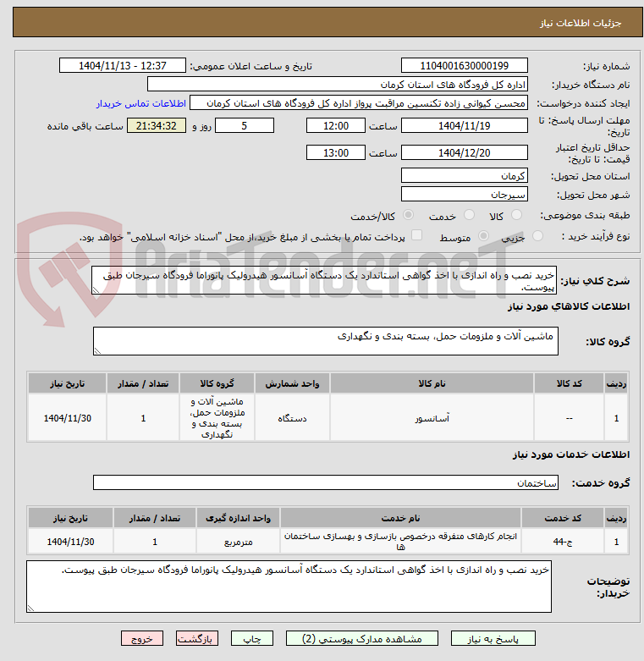Click the 13:00 validity hour field
This screenshot has height=661, width=644.
click(x=335, y=152)
